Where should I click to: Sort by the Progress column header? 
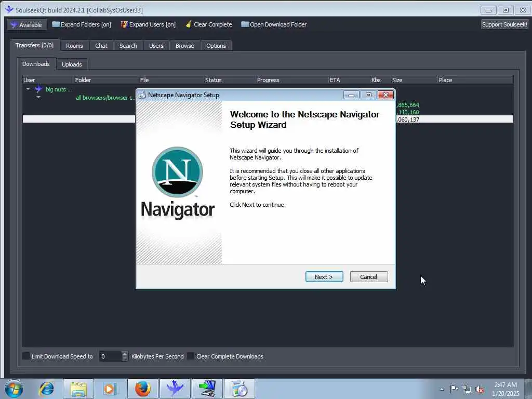[292, 80]
